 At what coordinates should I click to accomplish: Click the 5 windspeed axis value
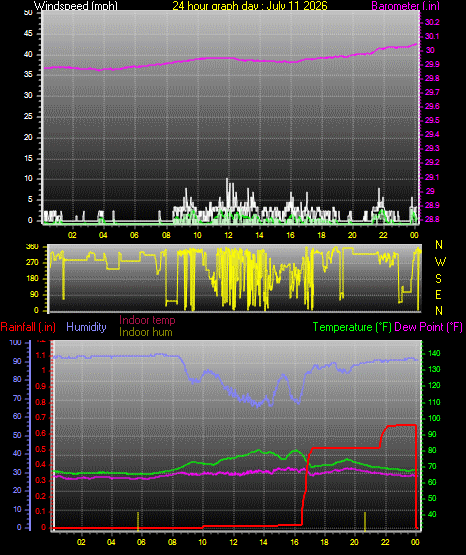click(30, 200)
